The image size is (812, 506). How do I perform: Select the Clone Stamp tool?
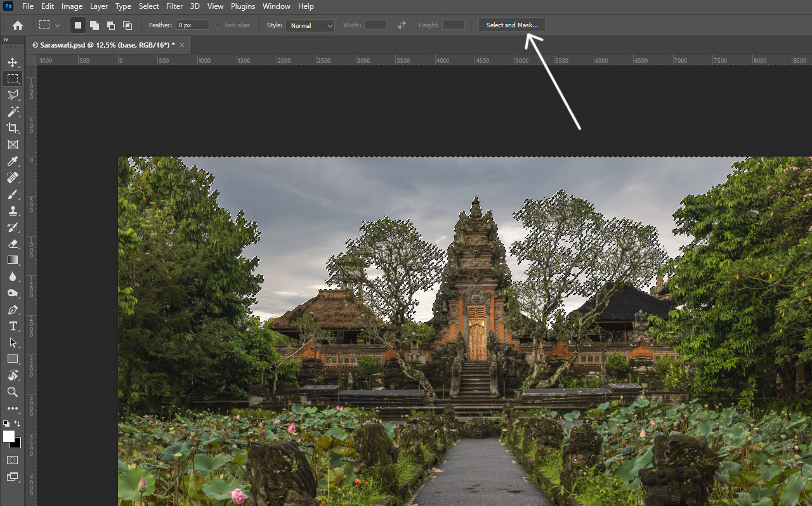[x=12, y=211]
